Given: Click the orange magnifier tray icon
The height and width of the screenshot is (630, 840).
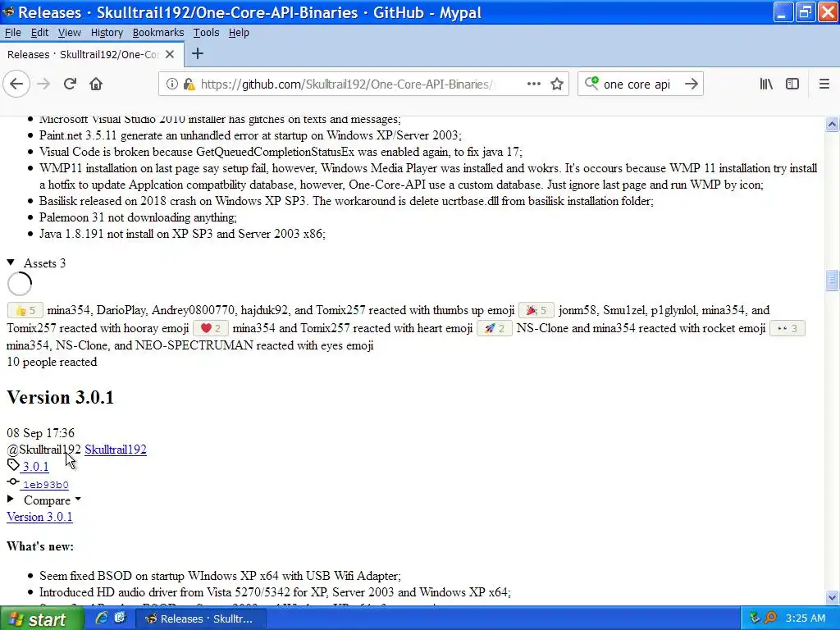Looking at the screenshot, I should [770, 619].
